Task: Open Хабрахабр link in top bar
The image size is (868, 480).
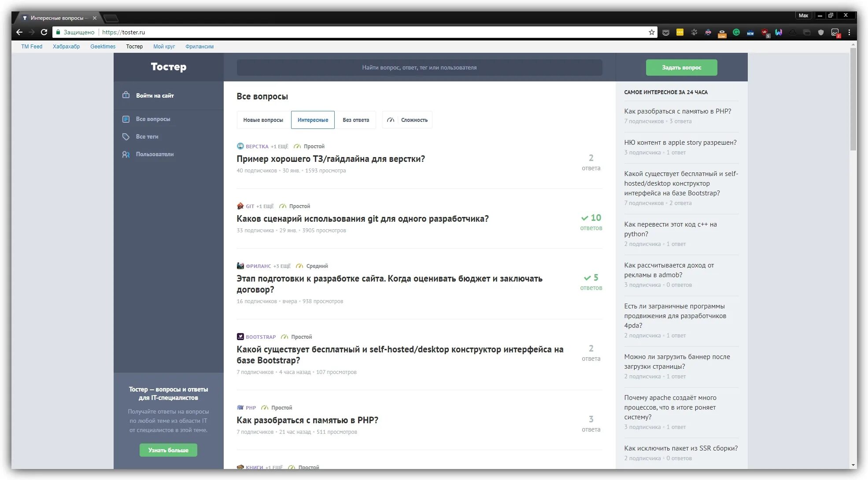Action: [66, 46]
